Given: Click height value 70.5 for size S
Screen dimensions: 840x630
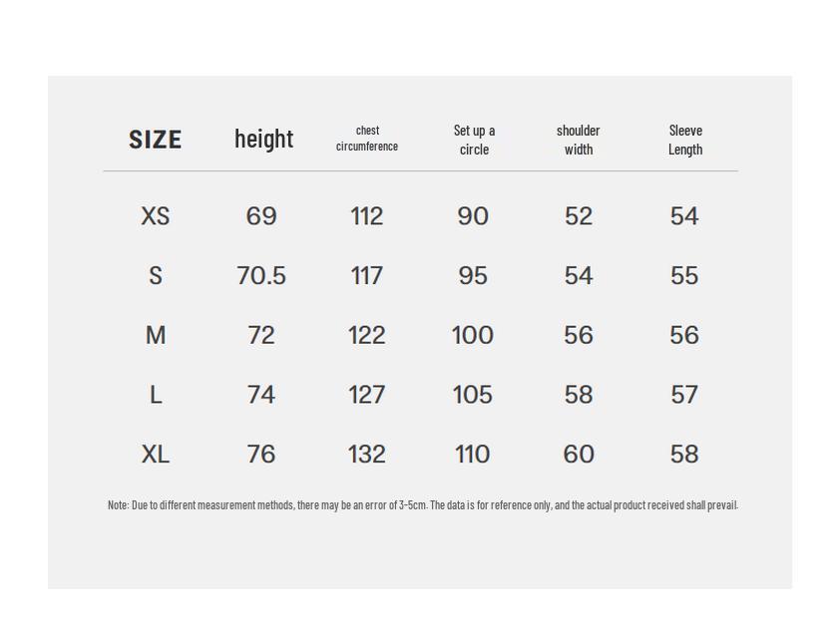Looking at the screenshot, I should pyautogui.click(x=261, y=276).
